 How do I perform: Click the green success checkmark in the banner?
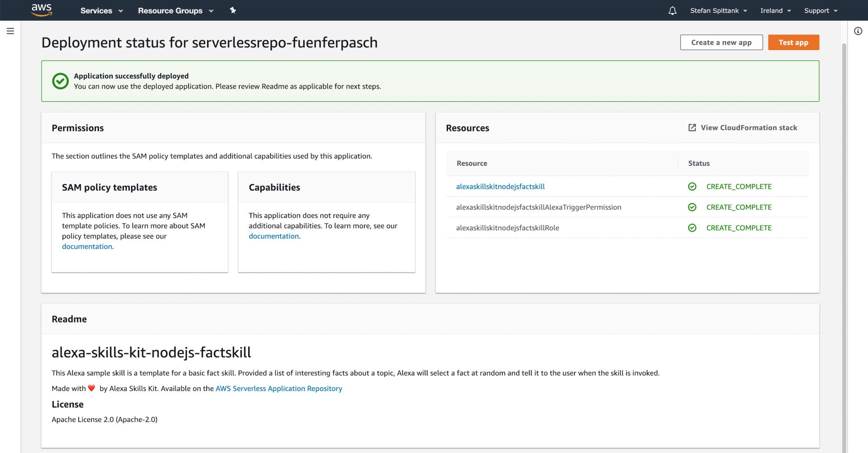pos(60,81)
